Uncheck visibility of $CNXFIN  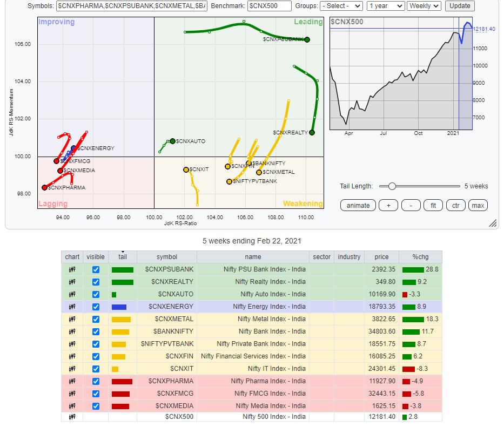(x=96, y=356)
